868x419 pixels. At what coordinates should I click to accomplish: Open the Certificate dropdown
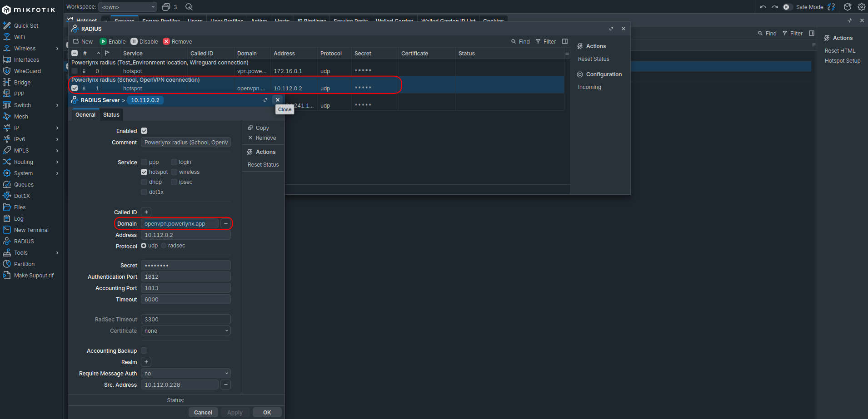click(x=185, y=331)
